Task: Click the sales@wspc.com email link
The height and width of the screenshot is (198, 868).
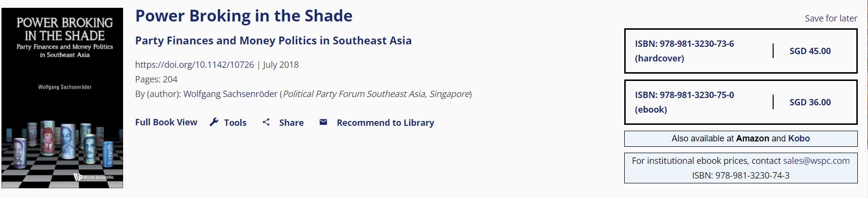Action: tap(816, 161)
